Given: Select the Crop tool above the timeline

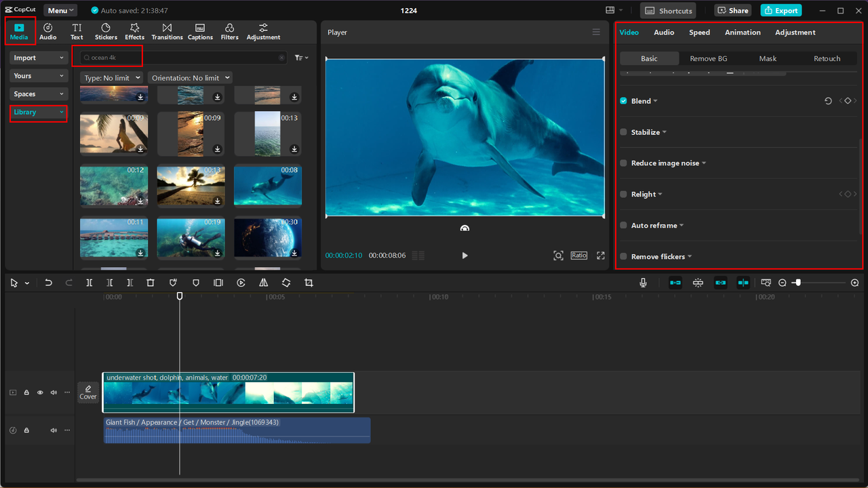Looking at the screenshot, I should pyautogui.click(x=309, y=283).
